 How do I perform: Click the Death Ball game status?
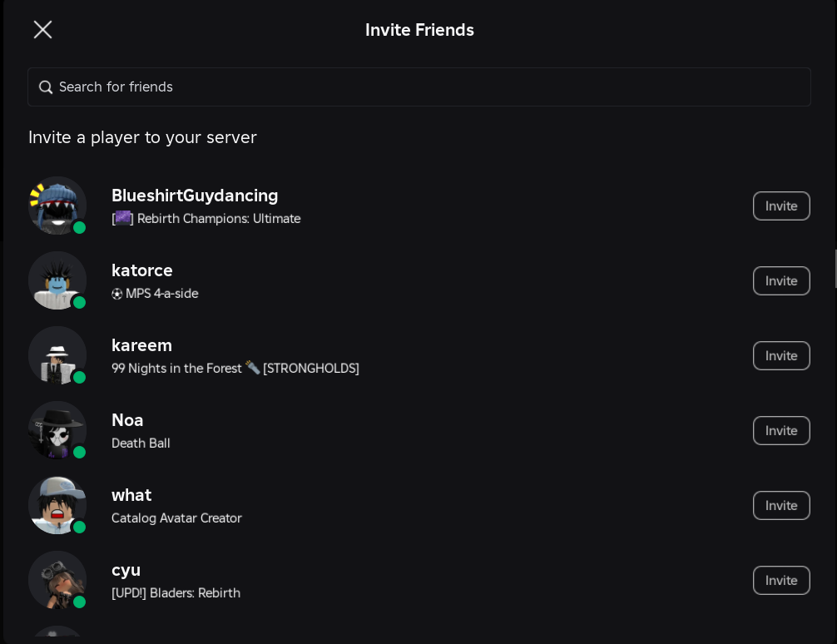[x=141, y=443]
